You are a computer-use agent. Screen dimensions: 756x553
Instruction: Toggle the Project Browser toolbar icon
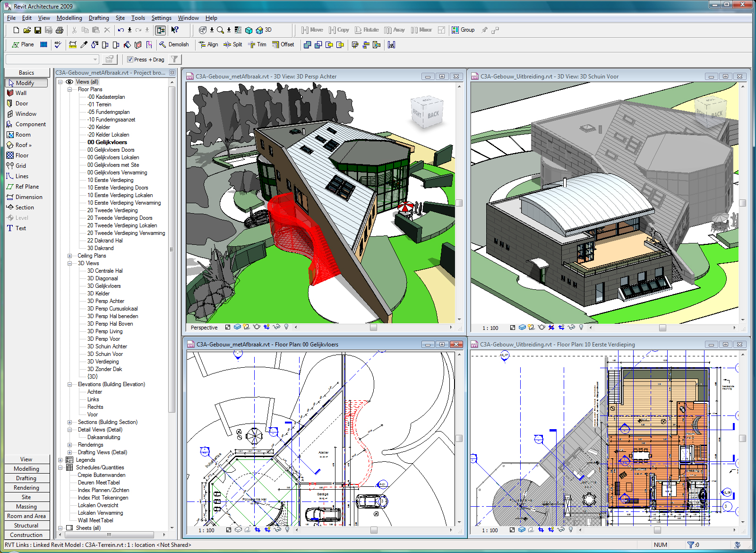tap(161, 30)
